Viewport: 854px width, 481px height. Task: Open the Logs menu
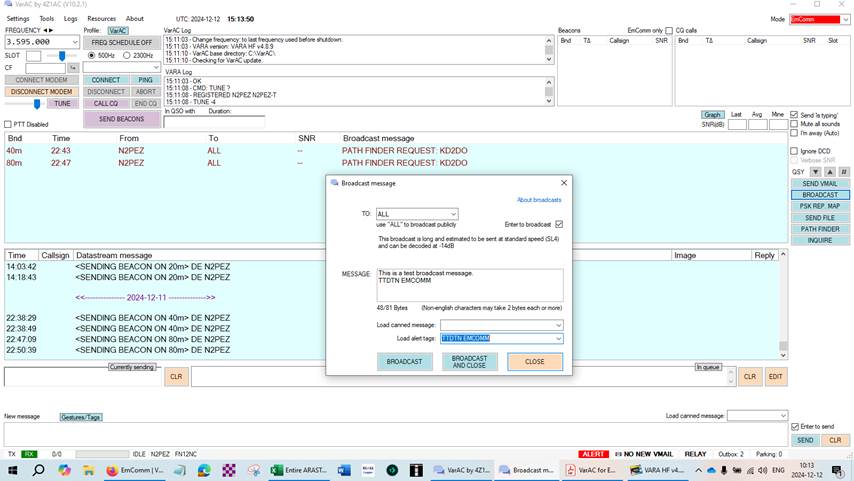click(71, 19)
